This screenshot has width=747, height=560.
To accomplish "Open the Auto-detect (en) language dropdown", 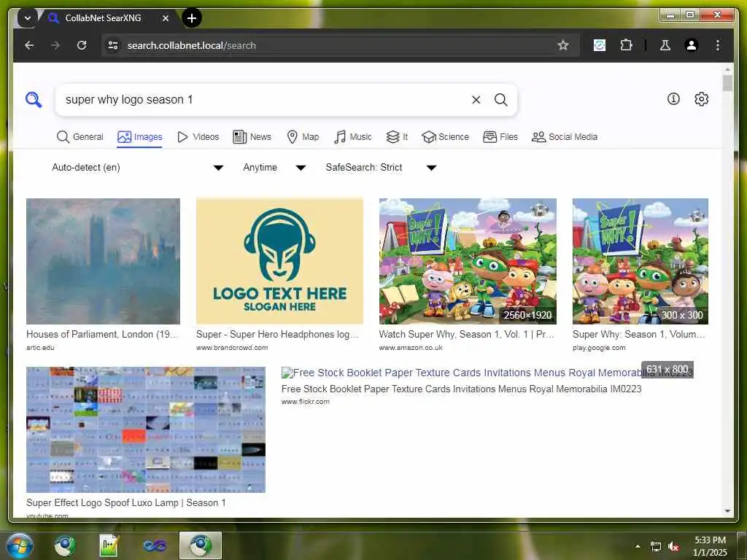I will tap(138, 168).
